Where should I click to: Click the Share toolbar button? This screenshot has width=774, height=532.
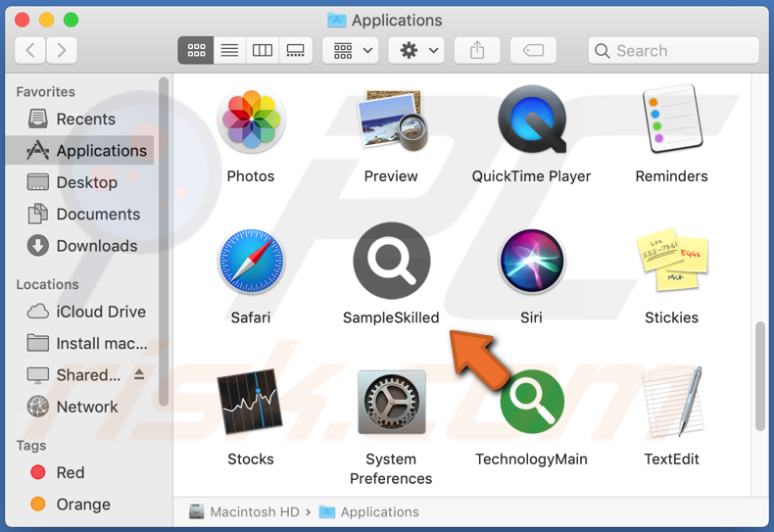[x=477, y=50]
